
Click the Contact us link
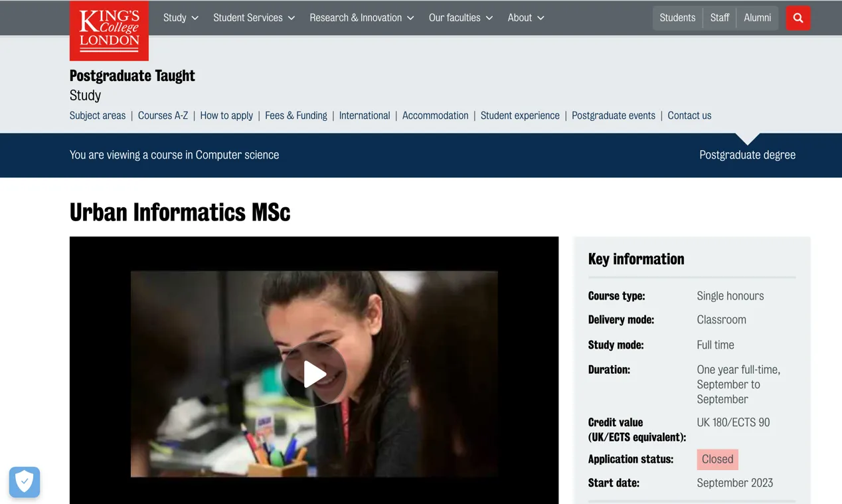click(689, 116)
